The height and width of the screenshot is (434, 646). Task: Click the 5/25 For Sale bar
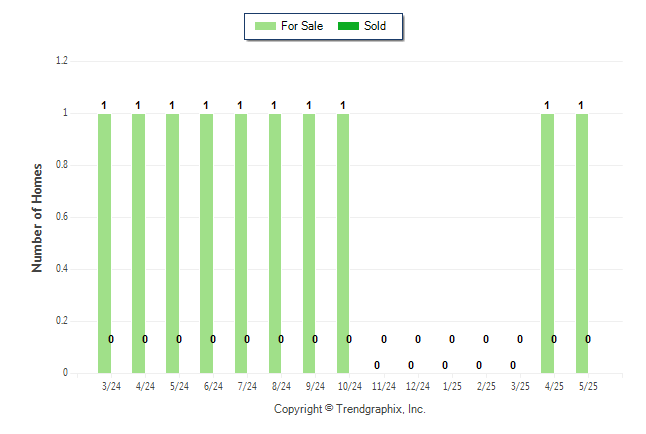click(582, 244)
